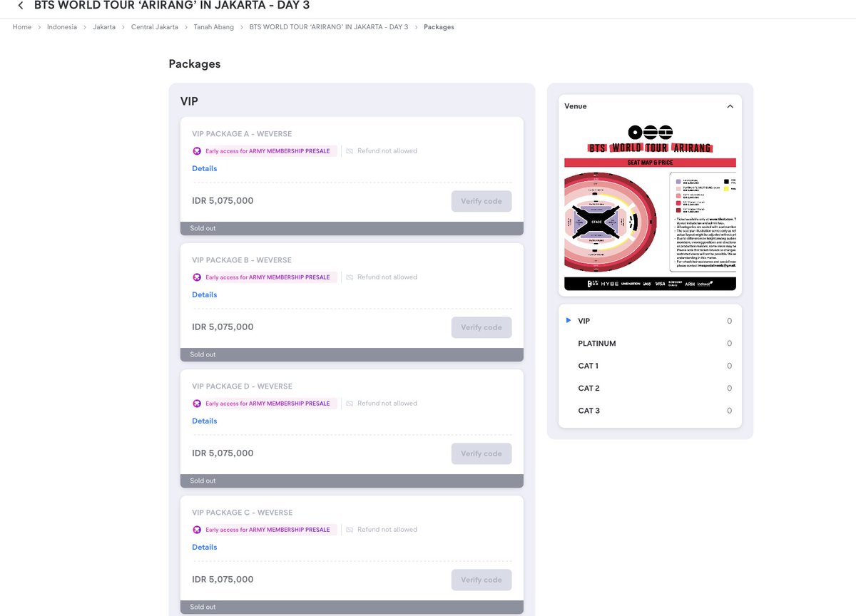Open Details for VIP Package B
Viewport: 856px width, 616px height.
click(x=204, y=295)
